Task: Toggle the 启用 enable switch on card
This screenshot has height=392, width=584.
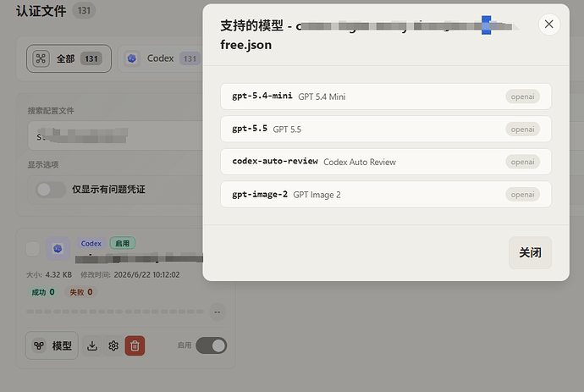Action: click(x=212, y=345)
